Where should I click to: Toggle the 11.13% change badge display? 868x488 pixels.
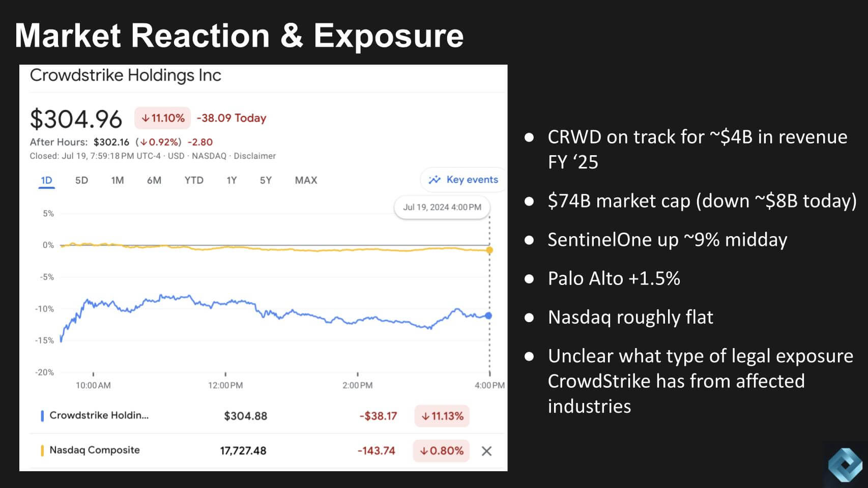tap(442, 416)
